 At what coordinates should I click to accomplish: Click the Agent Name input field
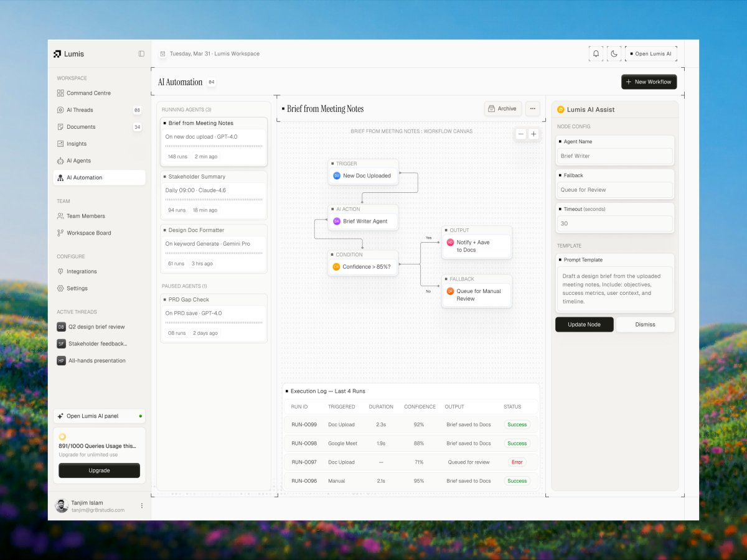[614, 156]
